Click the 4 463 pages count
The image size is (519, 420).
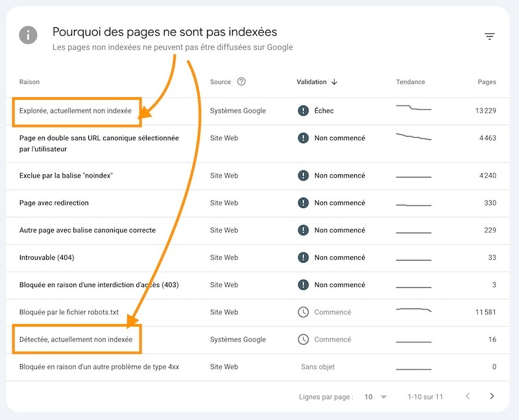point(488,138)
